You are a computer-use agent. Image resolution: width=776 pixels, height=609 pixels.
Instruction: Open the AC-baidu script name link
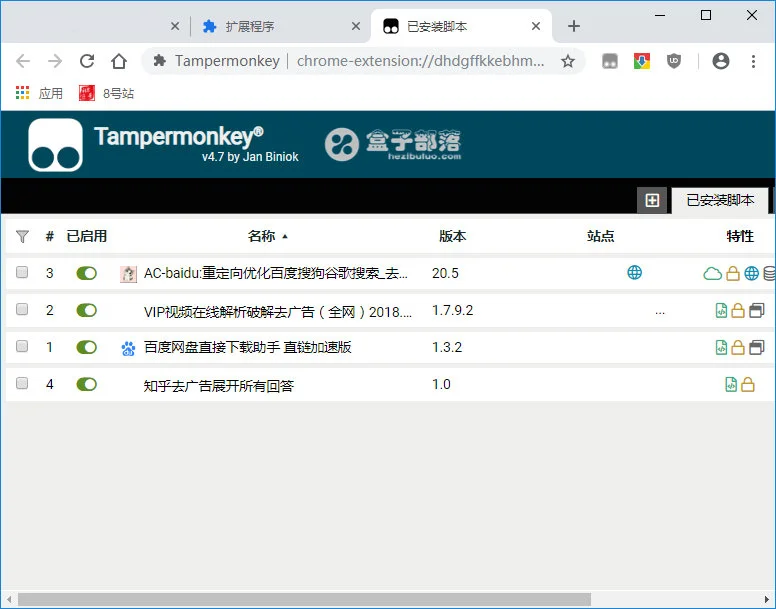coord(276,273)
